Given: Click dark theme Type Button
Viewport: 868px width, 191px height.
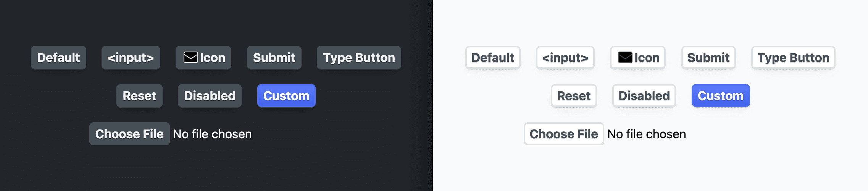Looking at the screenshot, I should point(359,58).
